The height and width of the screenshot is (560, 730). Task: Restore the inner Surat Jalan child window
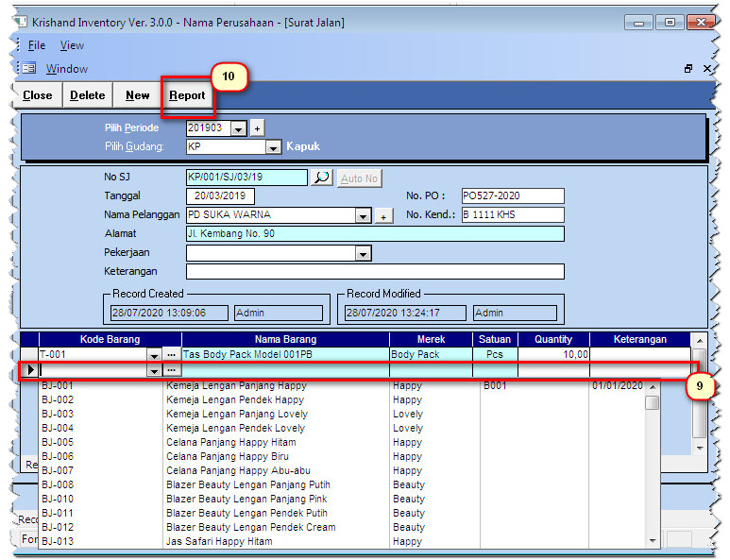pyautogui.click(x=688, y=68)
